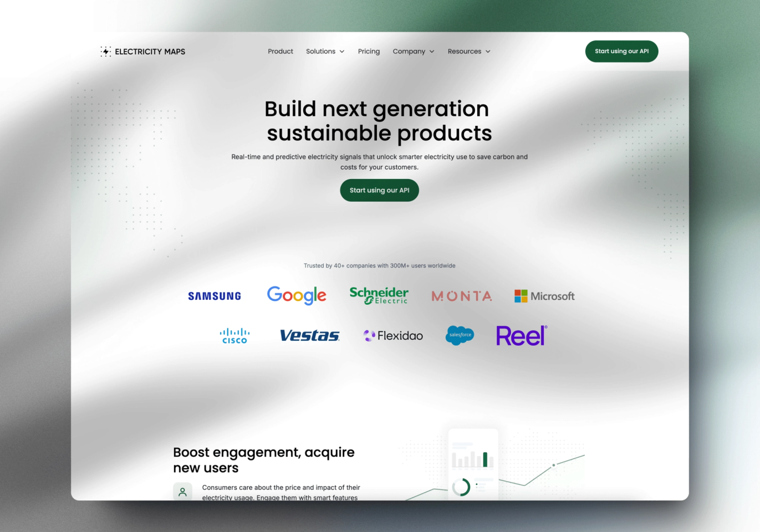
Task: Click the Google logo
Action: (x=297, y=295)
